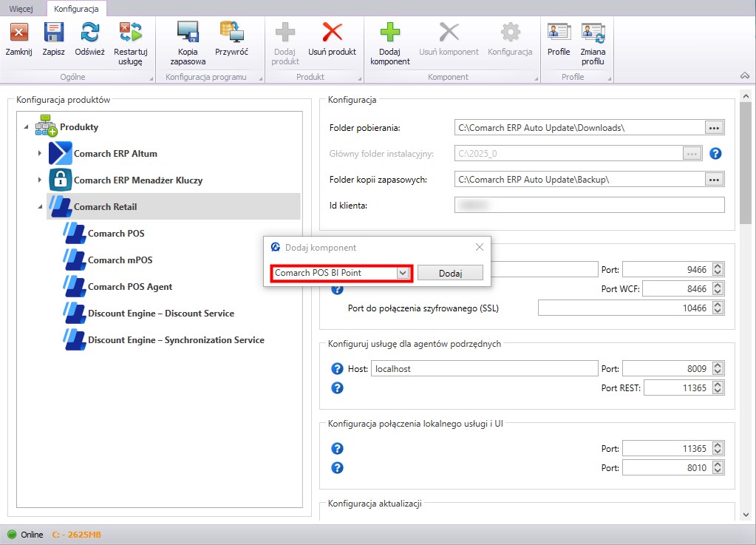Click Dodaj button in dialog
This screenshot has height=545, width=756.
tap(450, 273)
